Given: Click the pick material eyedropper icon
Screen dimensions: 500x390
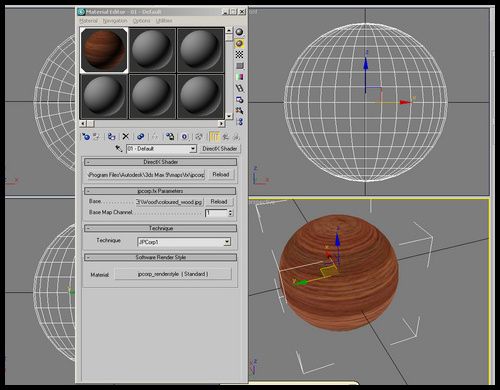Looking at the screenshot, I should (119, 148).
